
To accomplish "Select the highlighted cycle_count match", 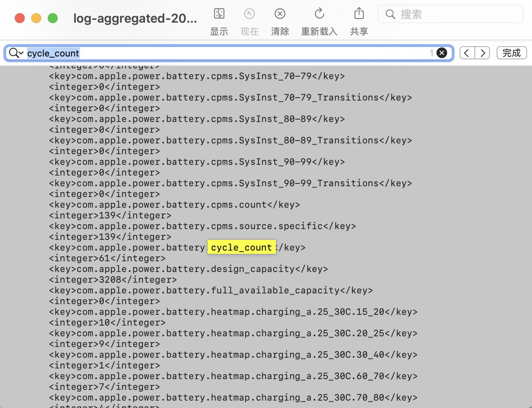I will point(241,247).
